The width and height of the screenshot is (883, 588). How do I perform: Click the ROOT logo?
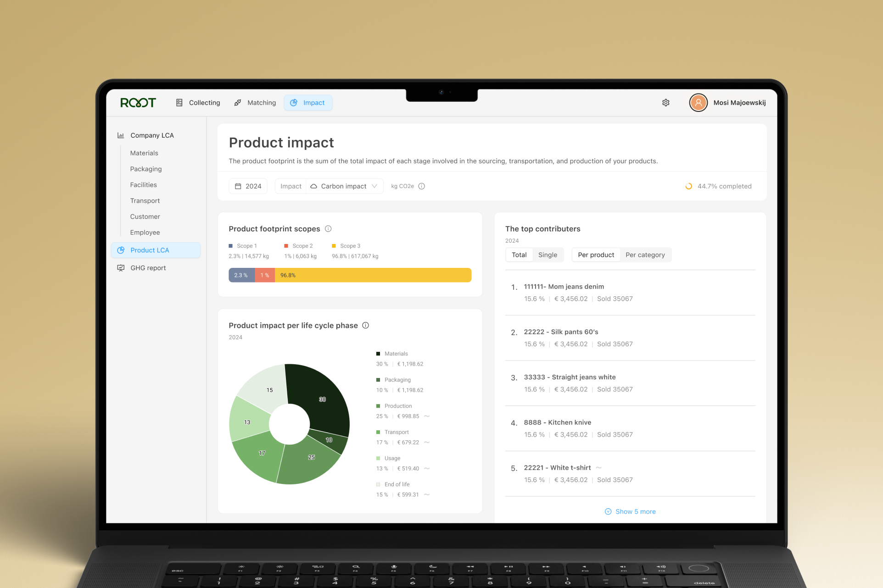point(138,103)
